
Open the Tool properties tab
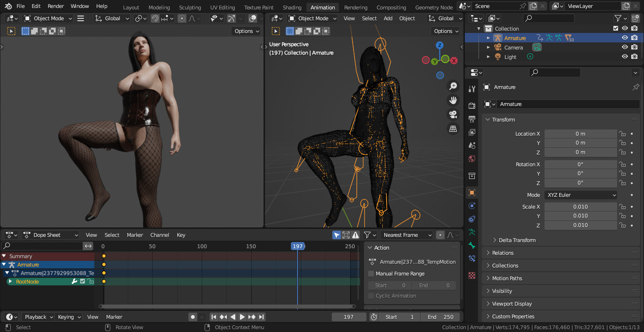point(472,89)
